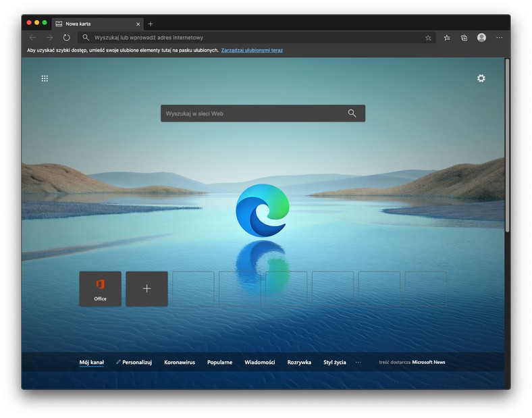Image resolution: width=532 pixels, height=418 pixels.
Task: Click Zarządzaj ulubionymi teraz link
Action: [x=252, y=51]
